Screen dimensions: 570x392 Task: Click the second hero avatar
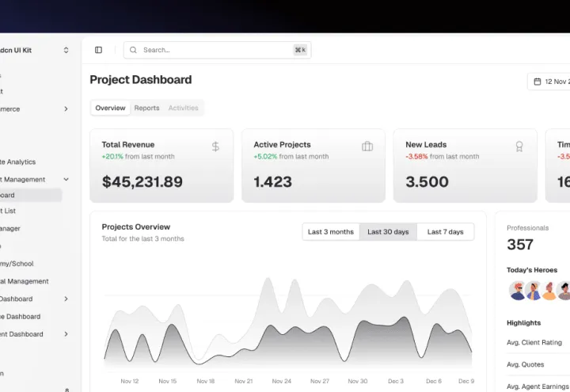[x=534, y=291]
